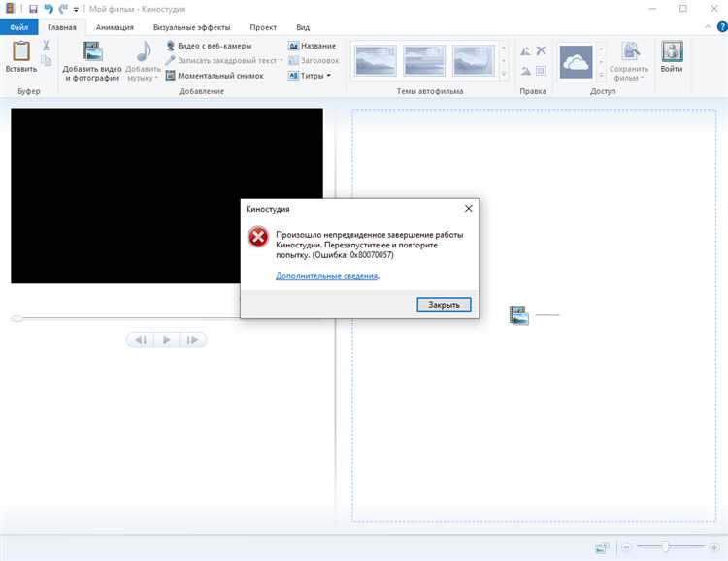The width and height of the screenshot is (728, 561).
Task: Click the Select all icon in Правка
Action: (x=541, y=71)
